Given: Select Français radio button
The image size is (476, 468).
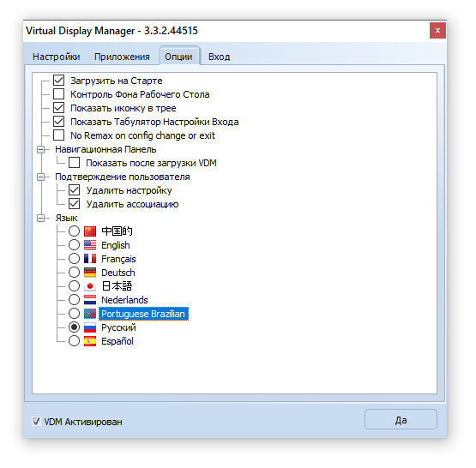Looking at the screenshot, I should pos(74,259).
